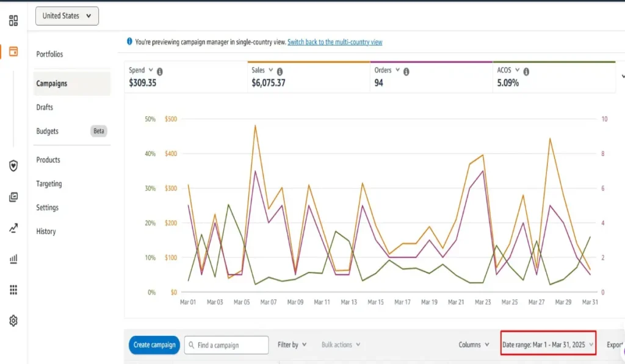The width and height of the screenshot is (625, 364).
Task: Open the creative assets library icon
Action: pos(13,197)
